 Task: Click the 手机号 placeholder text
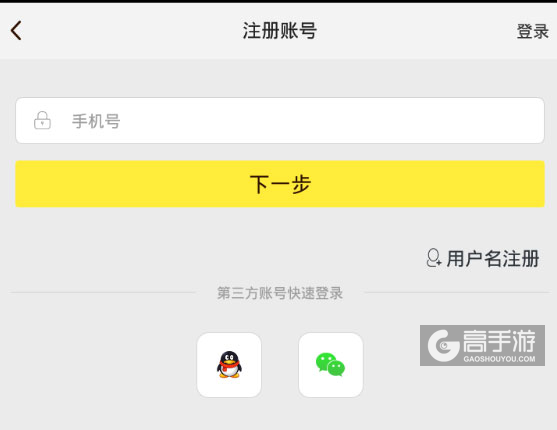[x=96, y=121]
